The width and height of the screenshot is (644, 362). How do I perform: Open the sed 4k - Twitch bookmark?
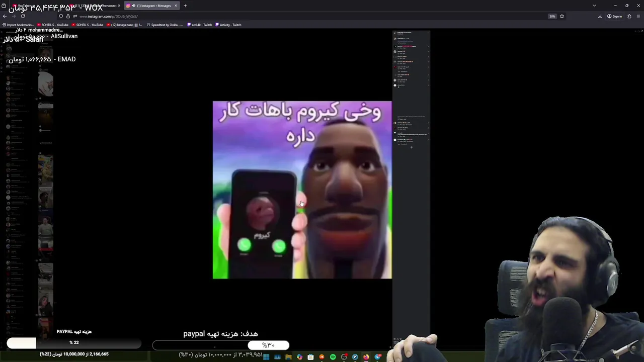tap(200, 25)
